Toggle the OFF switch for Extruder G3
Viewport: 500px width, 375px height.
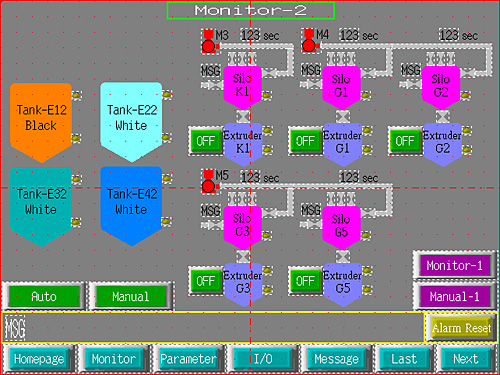point(206,281)
